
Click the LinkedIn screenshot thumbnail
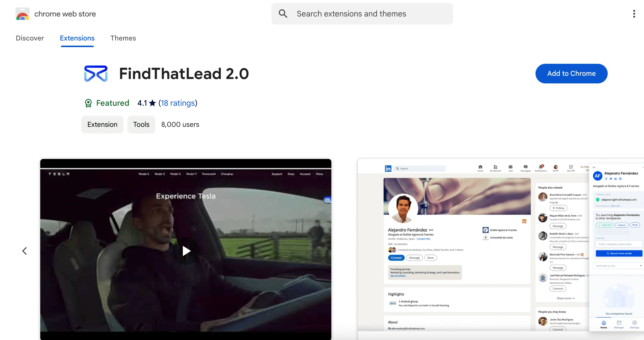501,249
